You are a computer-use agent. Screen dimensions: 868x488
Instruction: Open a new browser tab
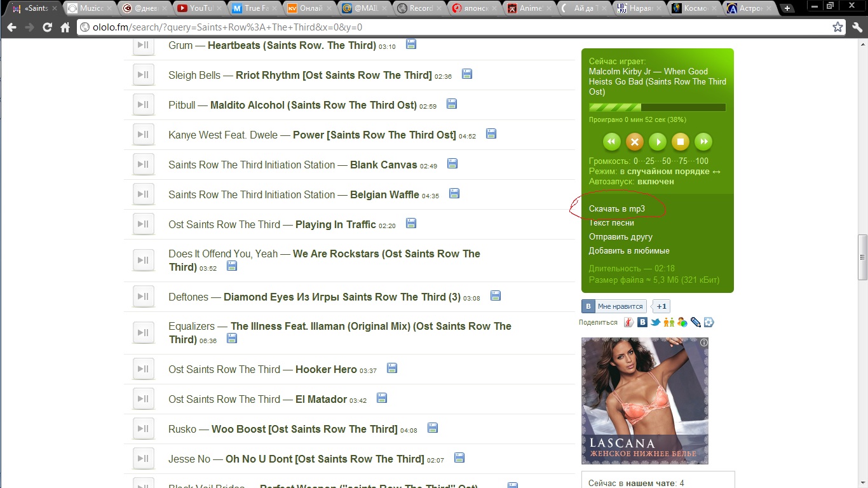787,8
